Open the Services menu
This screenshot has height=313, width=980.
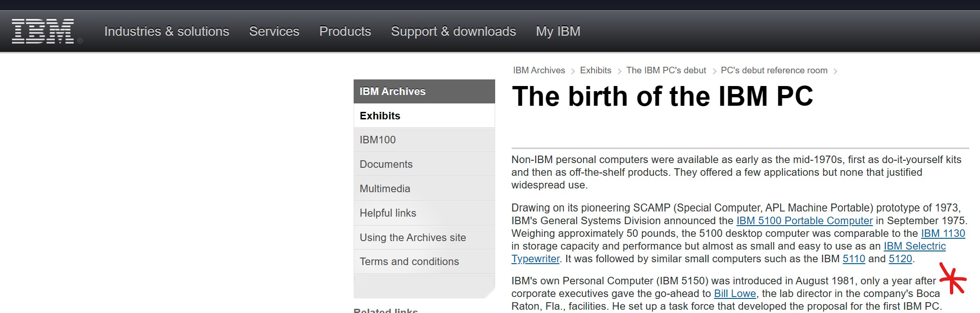pyautogui.click(x=274, y=31)
